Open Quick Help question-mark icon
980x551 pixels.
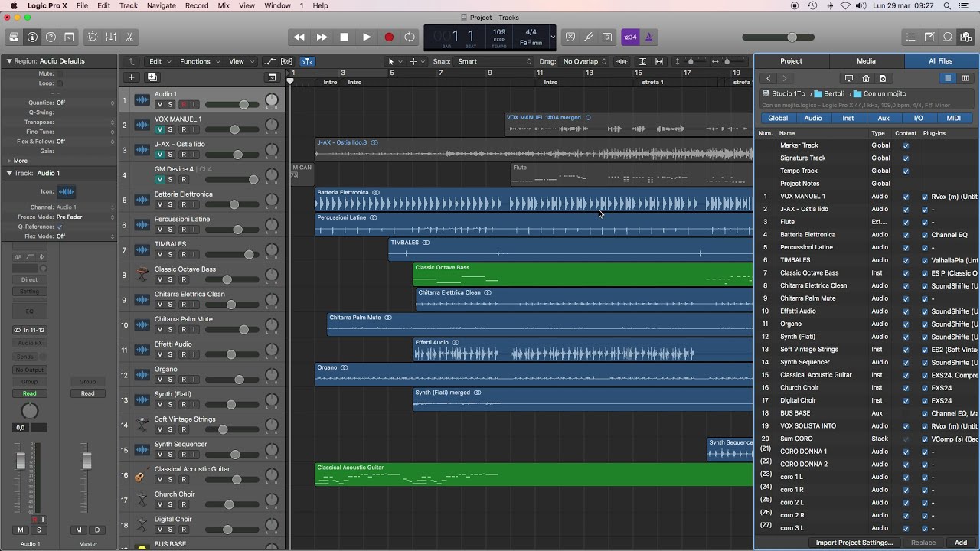coord(51,37)
